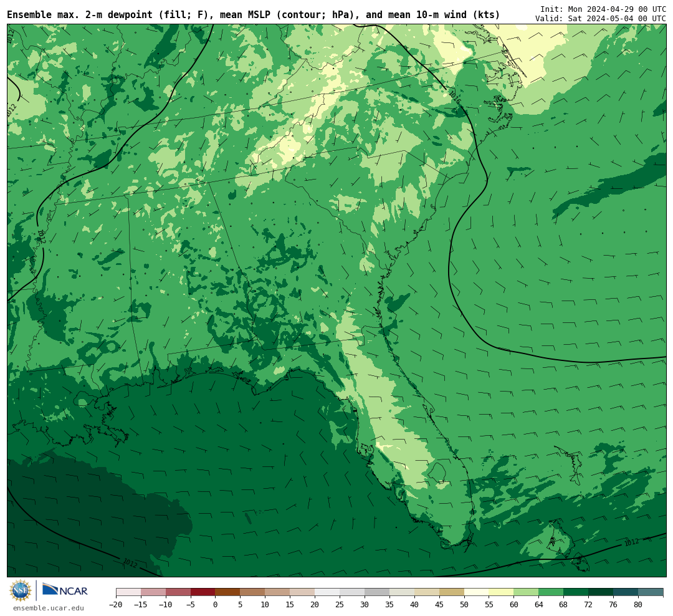
Task: Pick the tan swatch between 45 and 50
Action: tap(452, 592)
